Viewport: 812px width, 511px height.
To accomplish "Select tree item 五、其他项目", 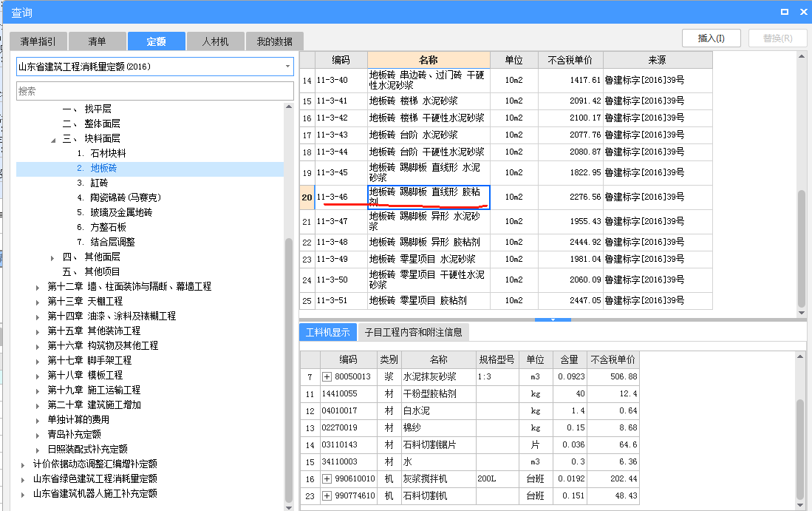I will (92, 272).
